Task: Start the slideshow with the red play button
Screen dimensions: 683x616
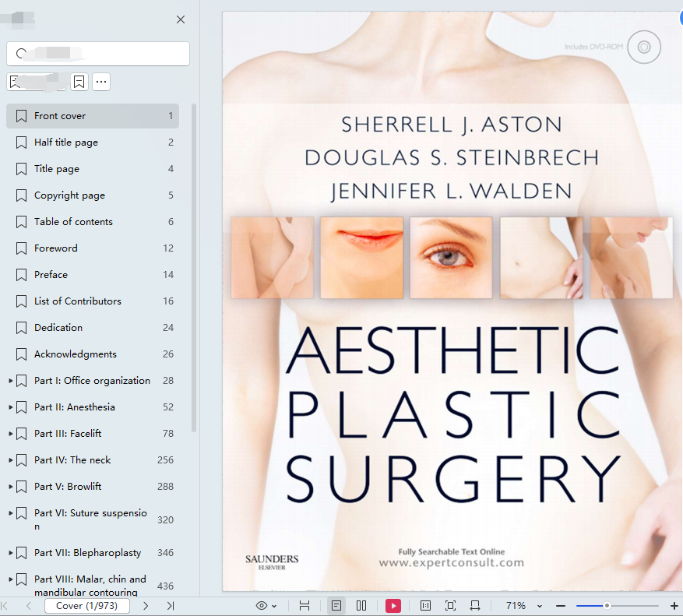Action: coord(393,606)
